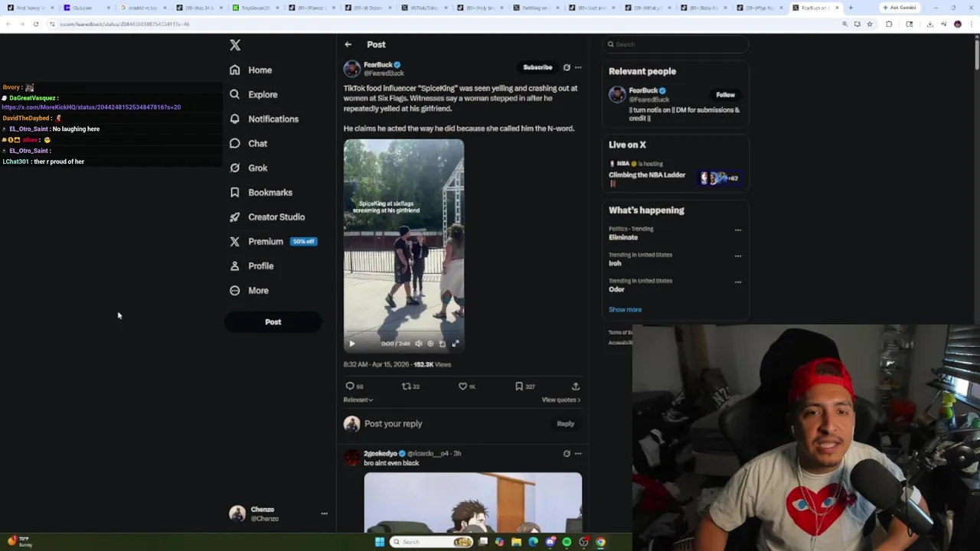Open the MoreKickHQ link in chat
Screen dimensions: 980x551
tap(91, 107)
